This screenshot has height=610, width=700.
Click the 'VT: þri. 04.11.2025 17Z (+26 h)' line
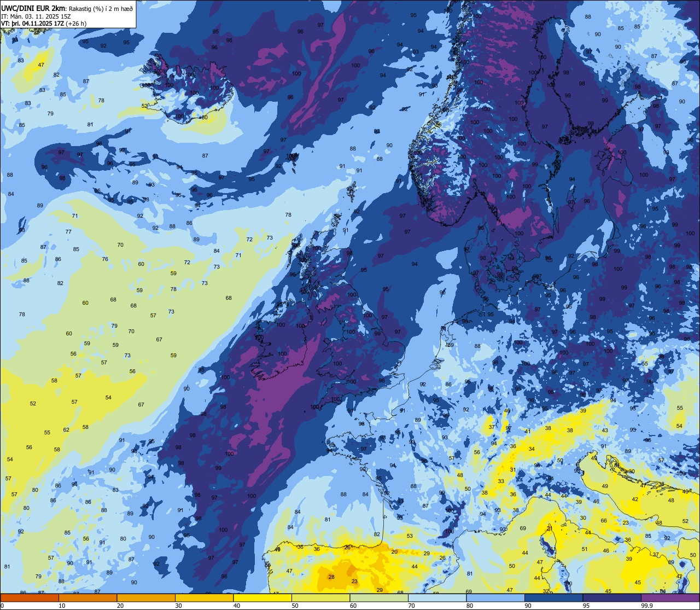(44, 24)
